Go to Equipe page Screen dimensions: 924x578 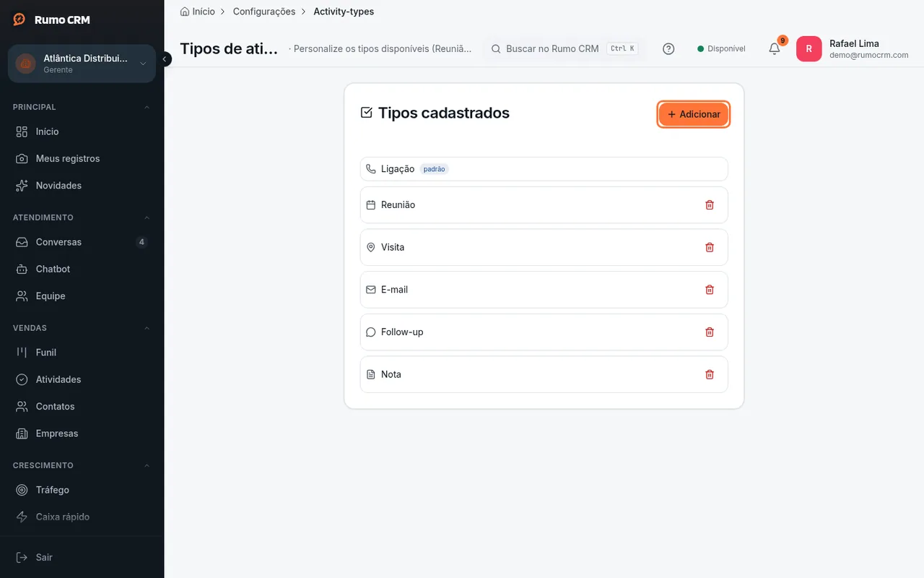82,296
